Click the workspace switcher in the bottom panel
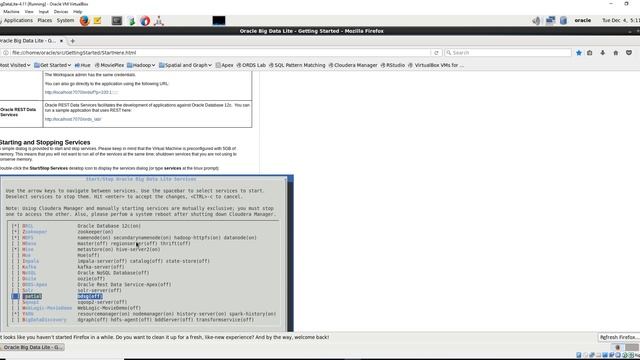Screen dimensions: 640x360 click(624, 347)
